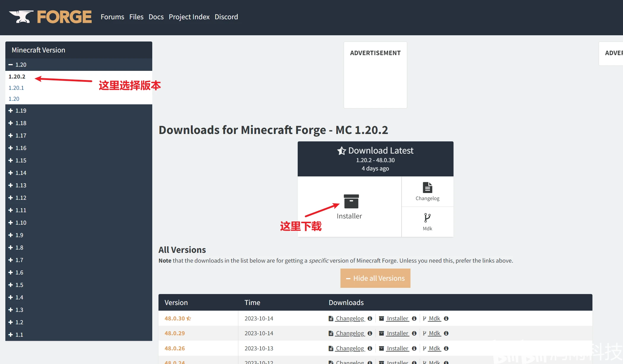The width and height of the screenshot is (623, 364).
Task: Click the info icon next to the 48.0.29 Installer
Action: (414, 333)
